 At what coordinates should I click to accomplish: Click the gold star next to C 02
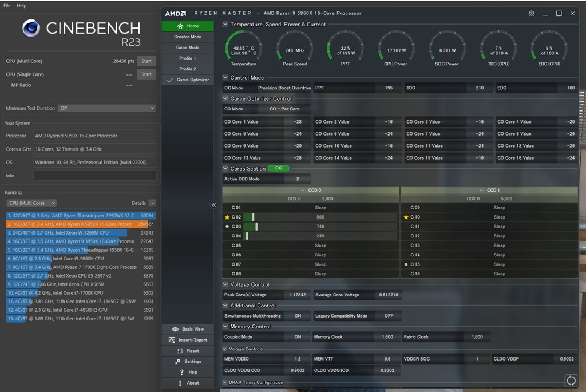click(x=227, y=217)
